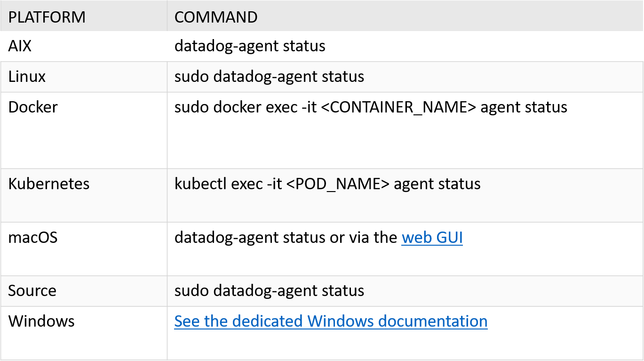Select the Docker platform cell

33,107
